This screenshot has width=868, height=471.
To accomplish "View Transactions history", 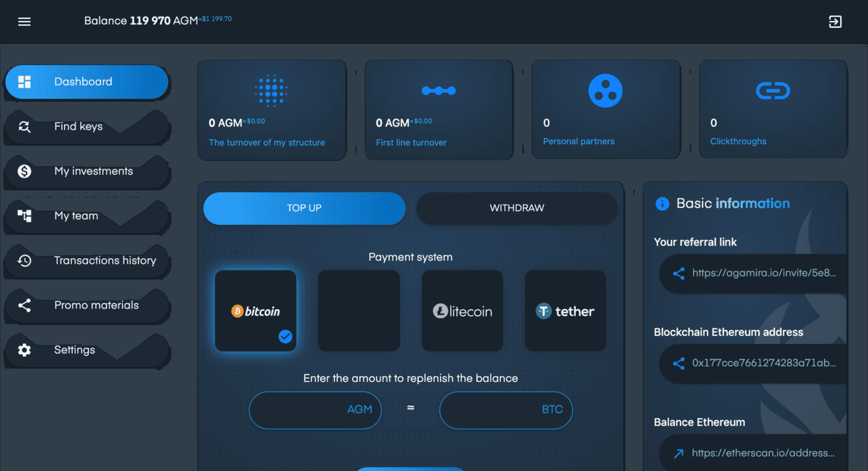I will 87,260.
